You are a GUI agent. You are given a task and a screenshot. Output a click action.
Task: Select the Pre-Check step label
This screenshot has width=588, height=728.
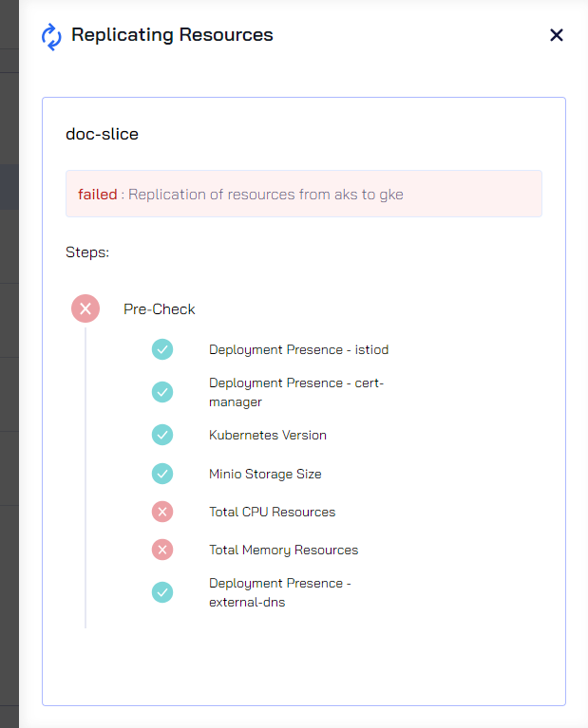click(x=159, y=309)
